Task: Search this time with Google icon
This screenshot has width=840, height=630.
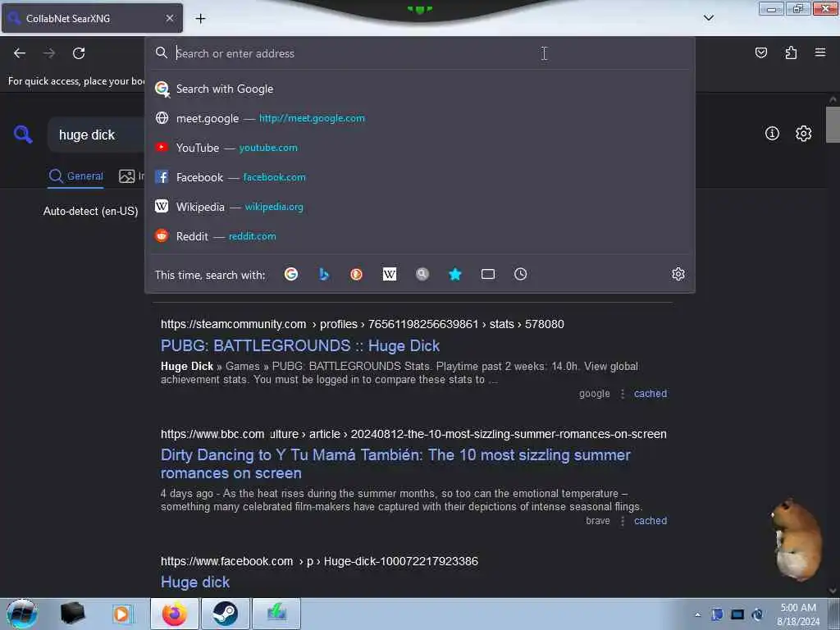Action: tap(291, 274)
